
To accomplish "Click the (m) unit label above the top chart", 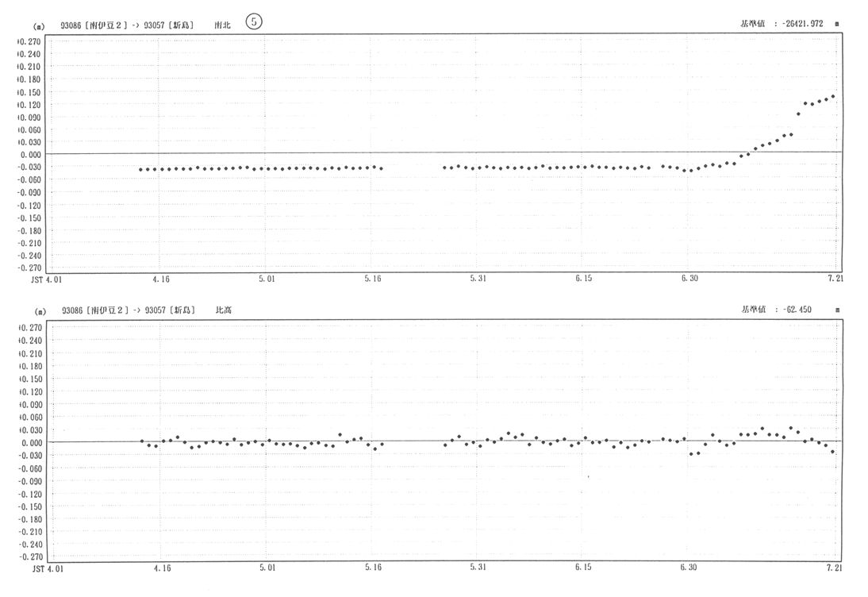I will (x=40, y=25).
